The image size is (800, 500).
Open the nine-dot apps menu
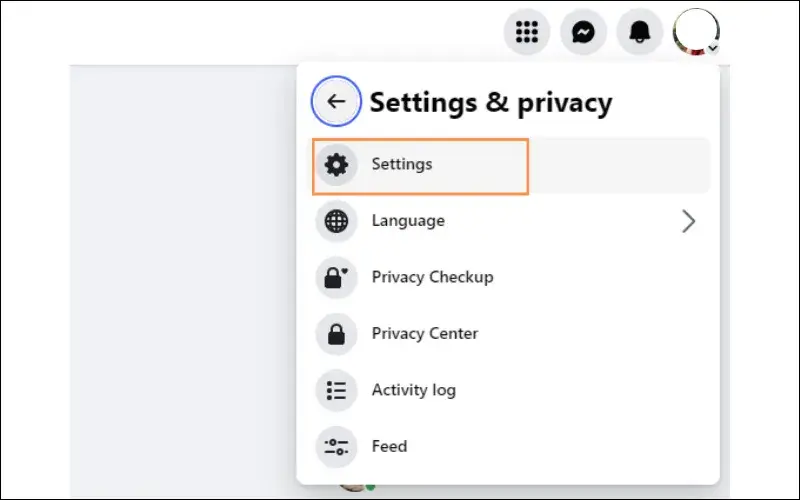527,32
